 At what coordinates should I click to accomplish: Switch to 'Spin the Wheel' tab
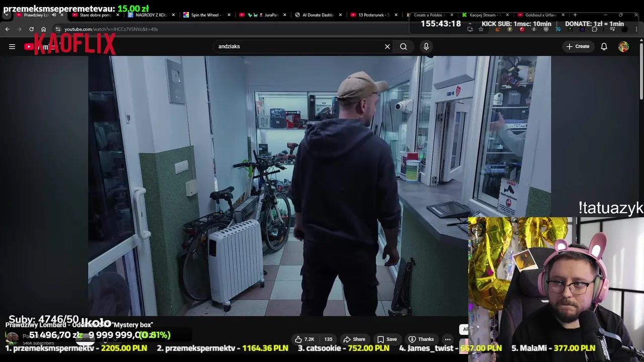206,15
